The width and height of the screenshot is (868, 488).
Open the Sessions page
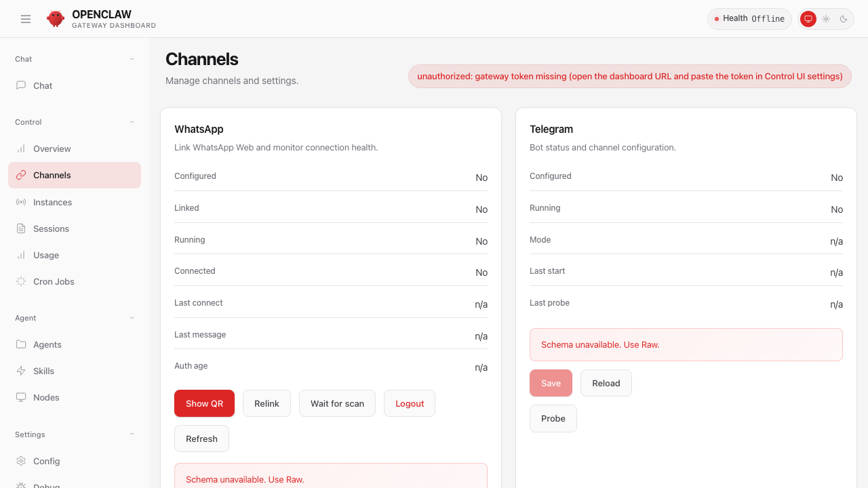51,228
